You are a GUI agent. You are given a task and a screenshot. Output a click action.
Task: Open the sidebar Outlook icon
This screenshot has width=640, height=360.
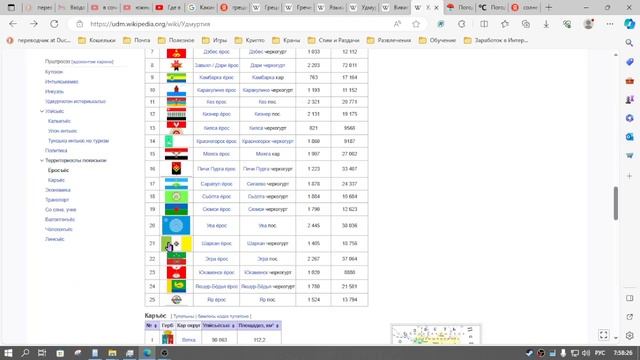tap(629, 137)
